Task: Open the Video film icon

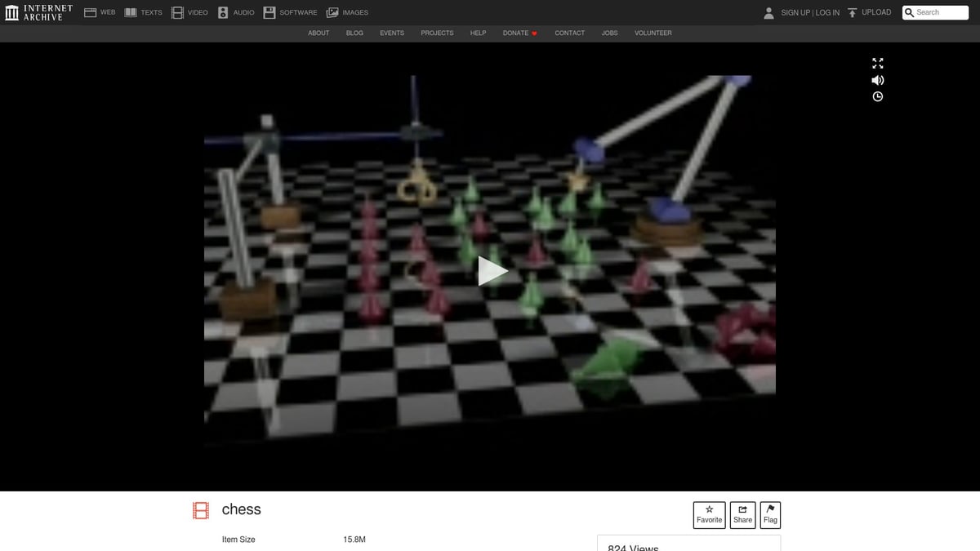Action: [x=177, y=12]
